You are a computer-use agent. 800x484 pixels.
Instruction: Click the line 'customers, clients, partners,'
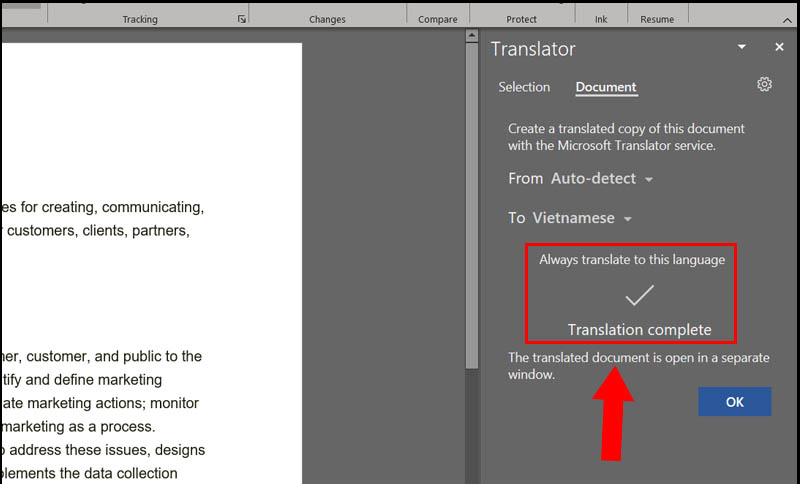[97, 231]
